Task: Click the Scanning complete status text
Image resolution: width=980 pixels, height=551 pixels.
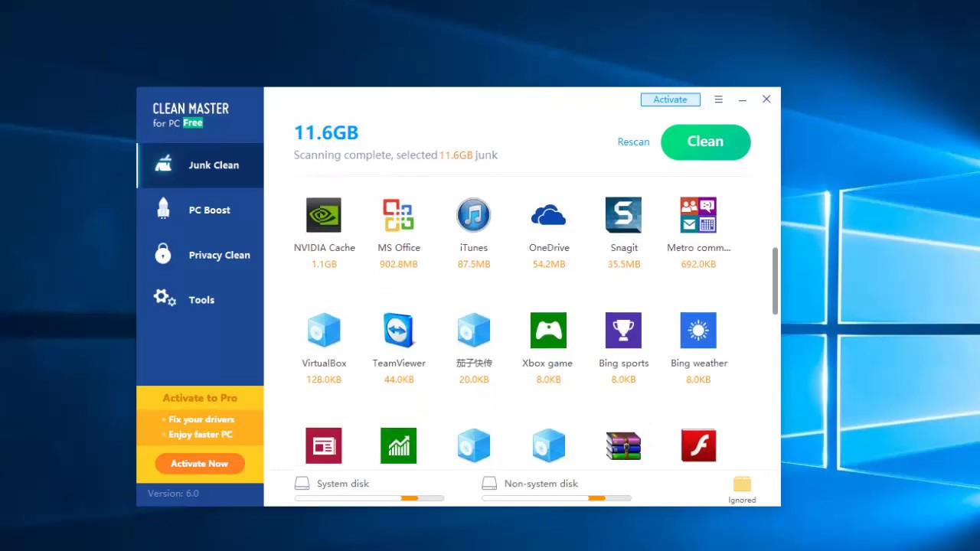Action: [x=395, y=155]
